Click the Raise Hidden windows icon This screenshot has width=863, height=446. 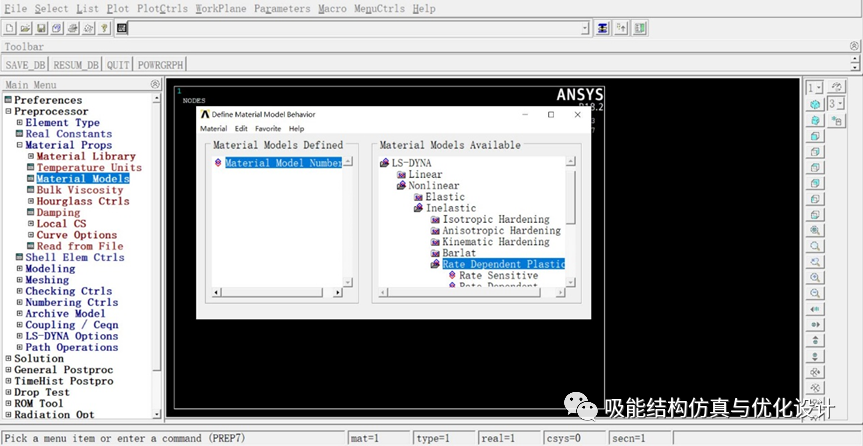click(603, 28)
